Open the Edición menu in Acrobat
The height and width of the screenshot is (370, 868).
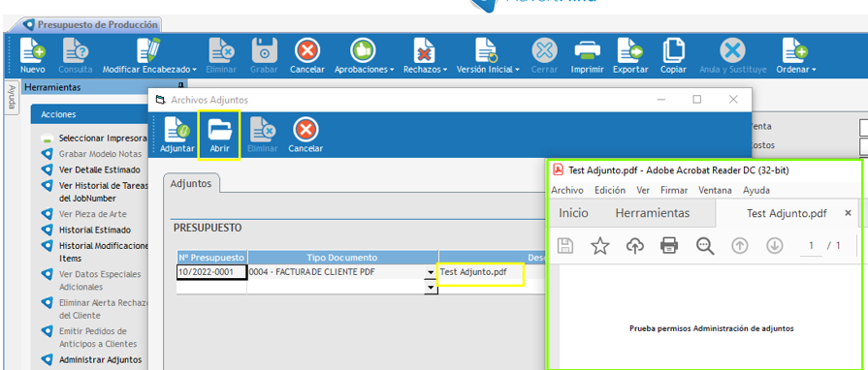click(x=610, y=190)
